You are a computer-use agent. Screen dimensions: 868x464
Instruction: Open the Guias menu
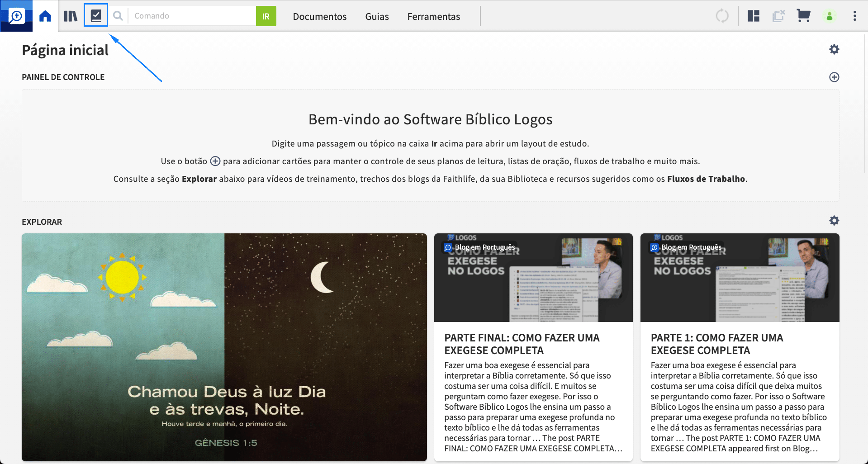click(377, 17)
